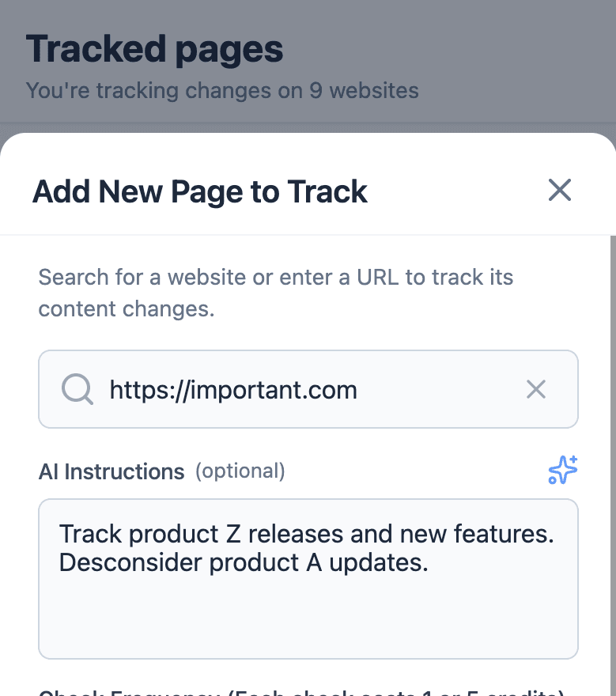Click the search prompt instruction text
This screenshot has width=616, height=696.
[x=275, y=293]
